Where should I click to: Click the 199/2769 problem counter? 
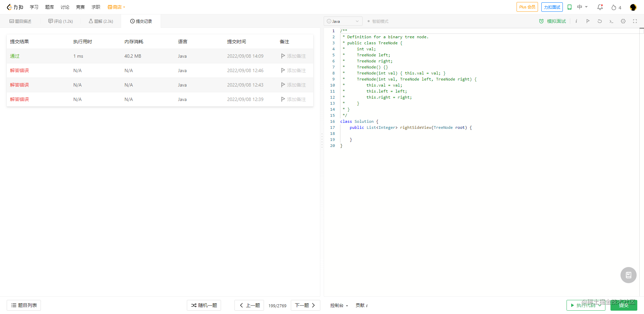tap(277, 306)
